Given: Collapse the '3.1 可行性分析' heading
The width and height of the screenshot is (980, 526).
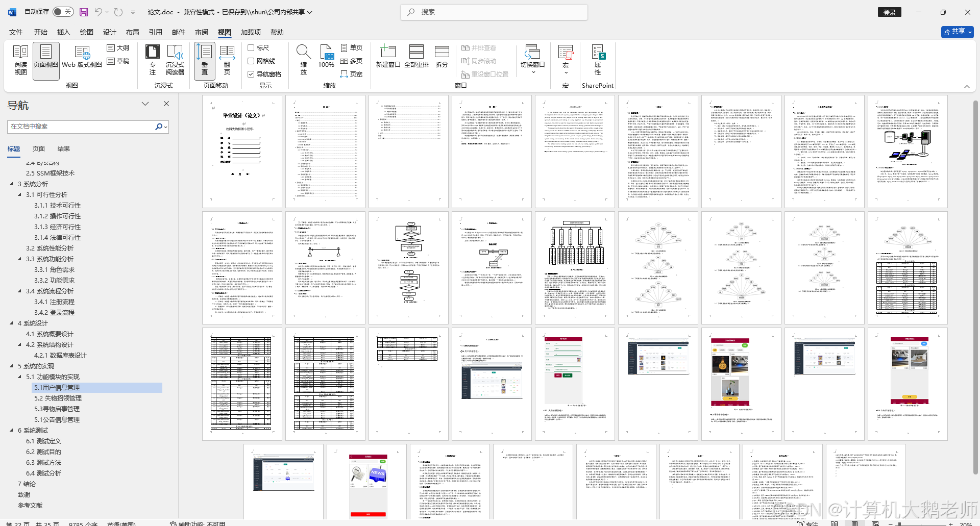Looking at the screenshot, I should tap(19, 194).
